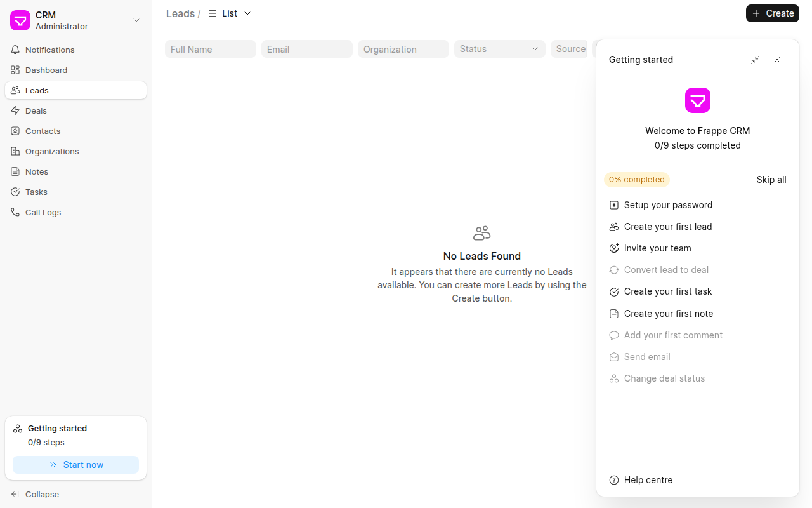The image size is (812, 508).
Task: Open the Status filter dropdown
Action: [x=500, y=49]
